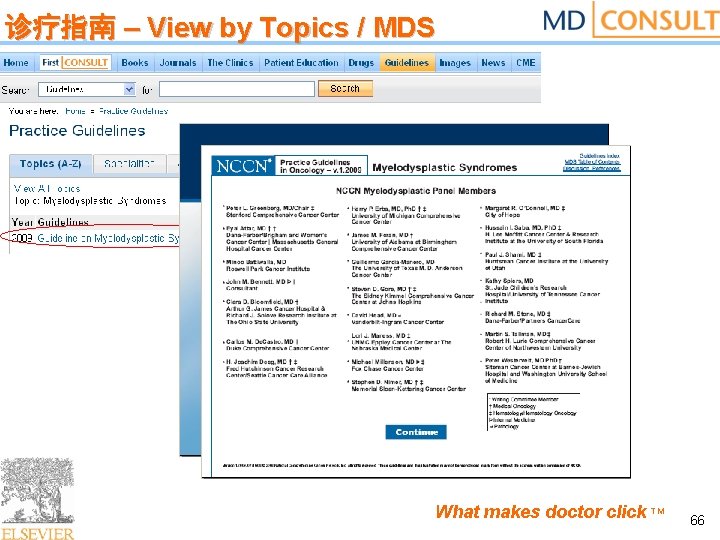Go to the Books tab
Image resolution: width=720 pixels, height=540 pixels.
135,62
